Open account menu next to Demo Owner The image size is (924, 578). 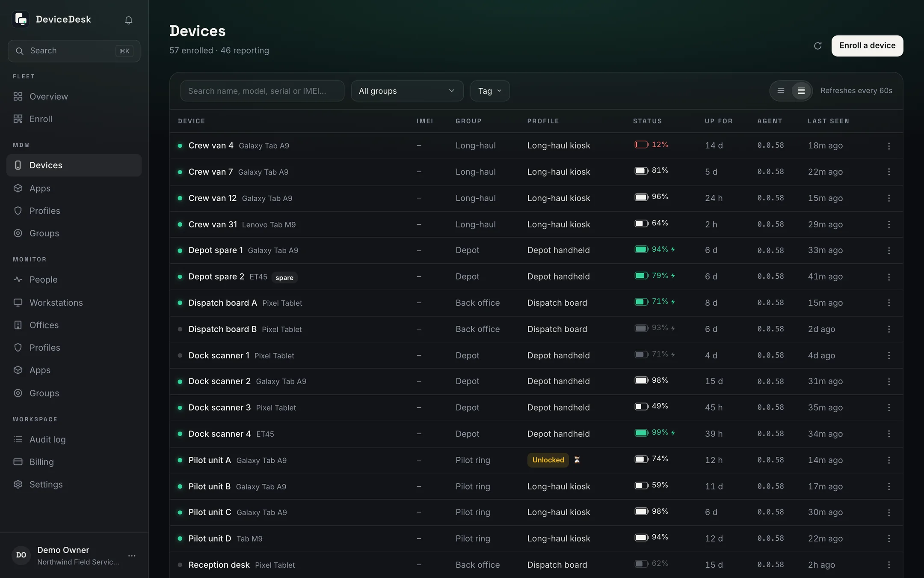point(132,556)
